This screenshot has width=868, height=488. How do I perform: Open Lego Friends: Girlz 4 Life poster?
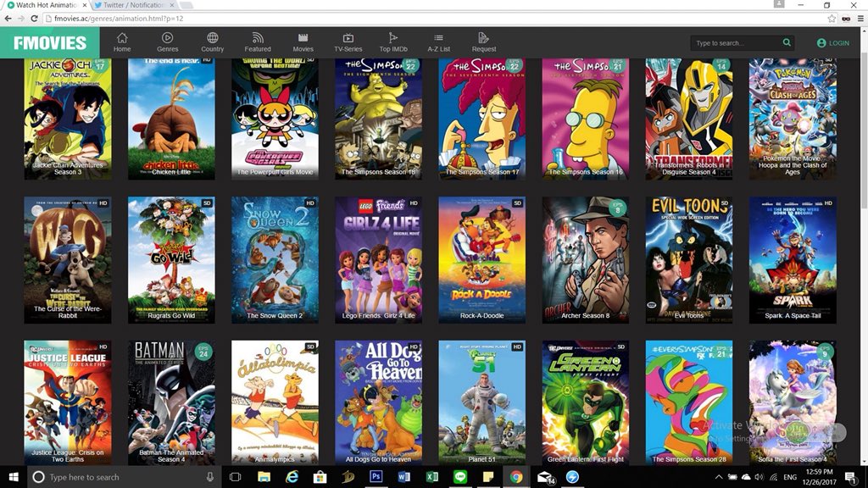[379, 260]
